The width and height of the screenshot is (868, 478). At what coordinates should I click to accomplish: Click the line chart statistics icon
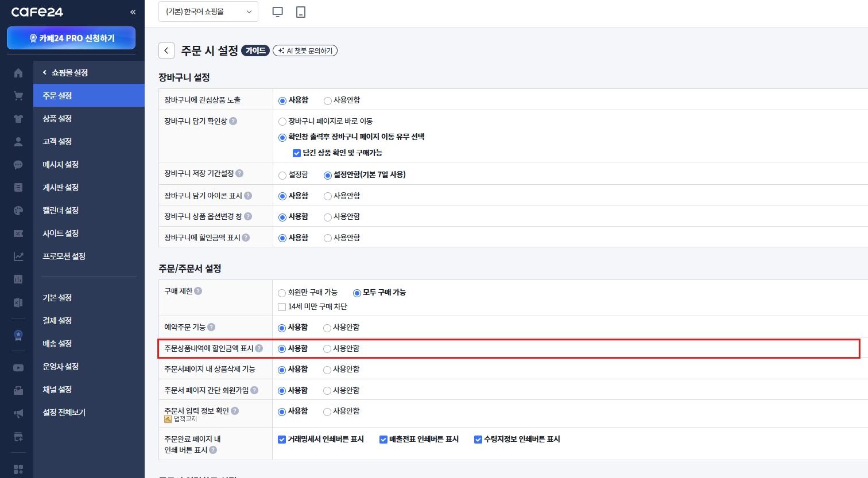18,257
